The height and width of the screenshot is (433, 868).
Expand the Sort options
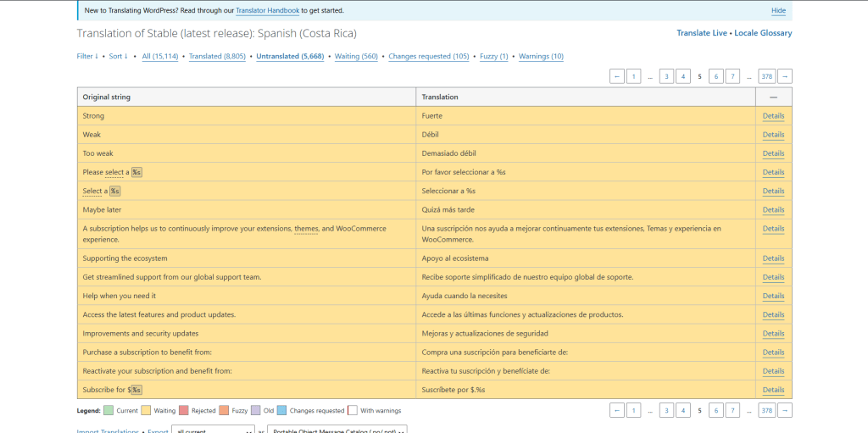[119, 57]
